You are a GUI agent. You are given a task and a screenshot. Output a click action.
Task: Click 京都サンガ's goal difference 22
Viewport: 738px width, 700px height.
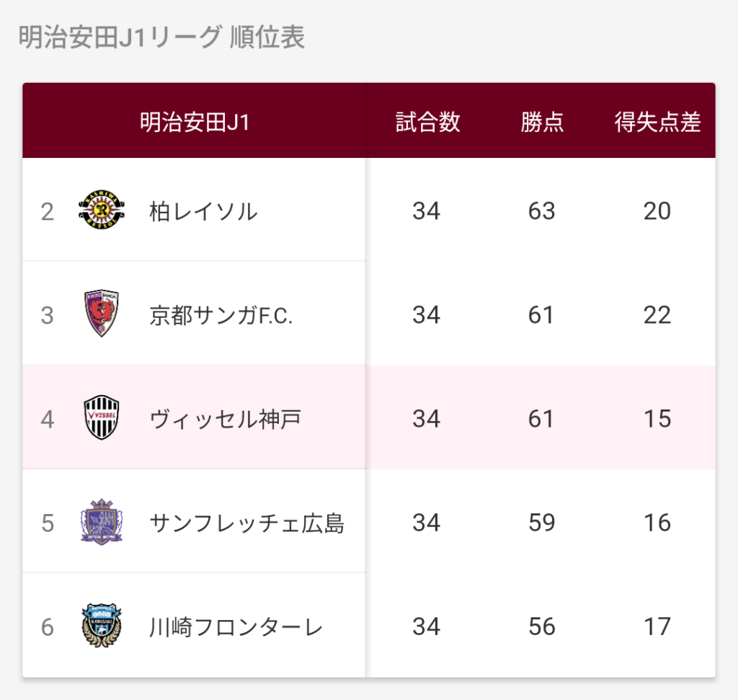[657, 315]
